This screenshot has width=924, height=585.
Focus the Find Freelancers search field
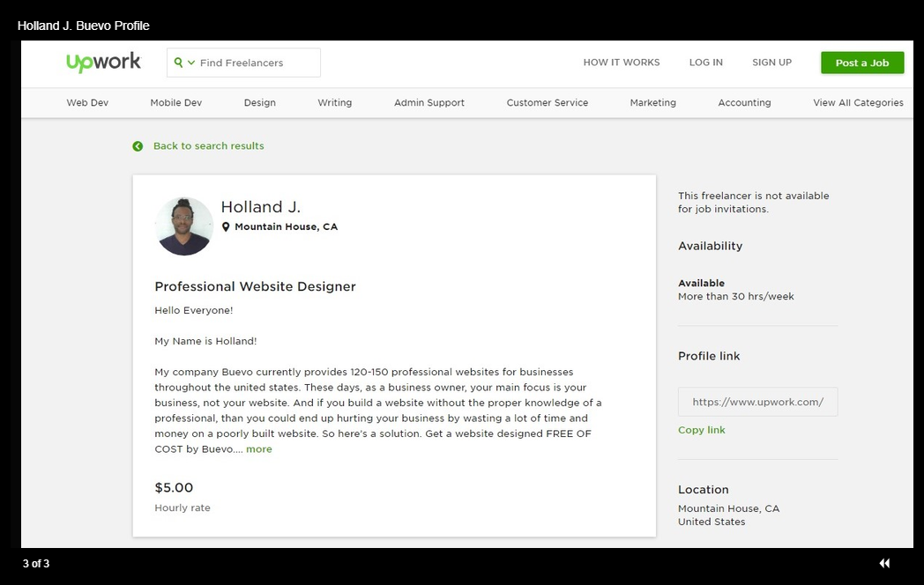(x=243, y=63)
